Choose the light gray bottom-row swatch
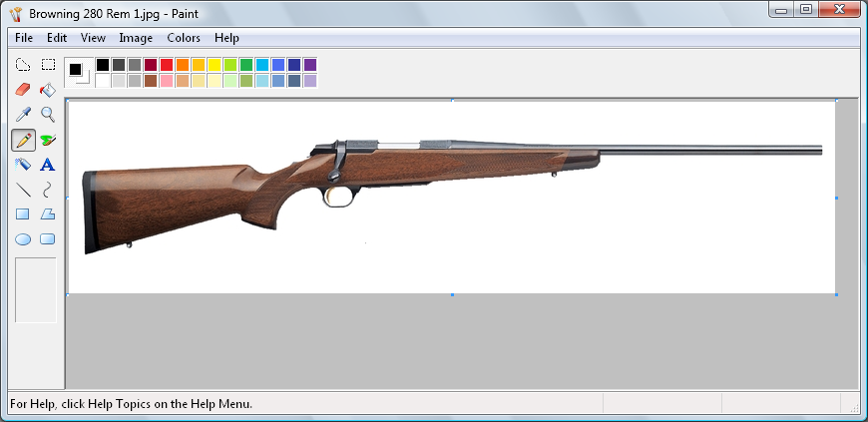The width and height of the screenshot is (868, 422). click(119, 81)
